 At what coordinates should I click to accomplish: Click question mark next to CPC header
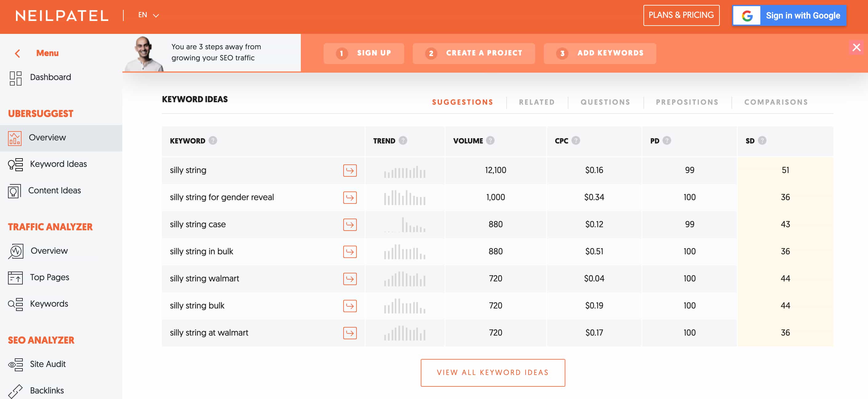pyautogui.click(x=576, y=141)
